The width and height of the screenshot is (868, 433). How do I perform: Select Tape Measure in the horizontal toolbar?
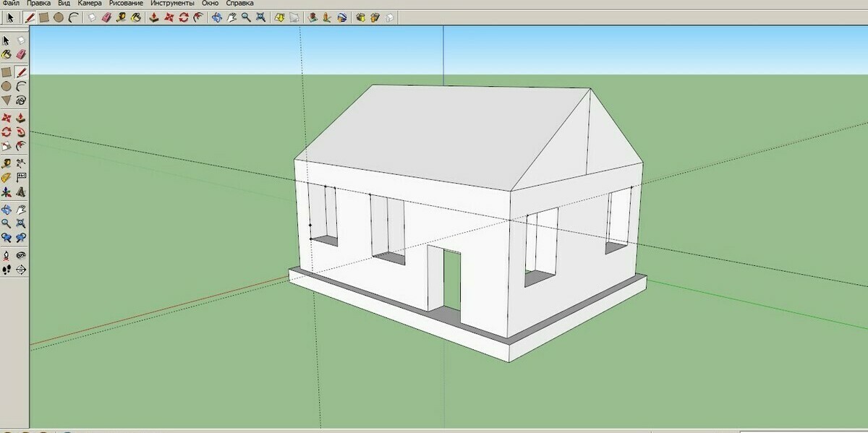(x=120, y=17)
